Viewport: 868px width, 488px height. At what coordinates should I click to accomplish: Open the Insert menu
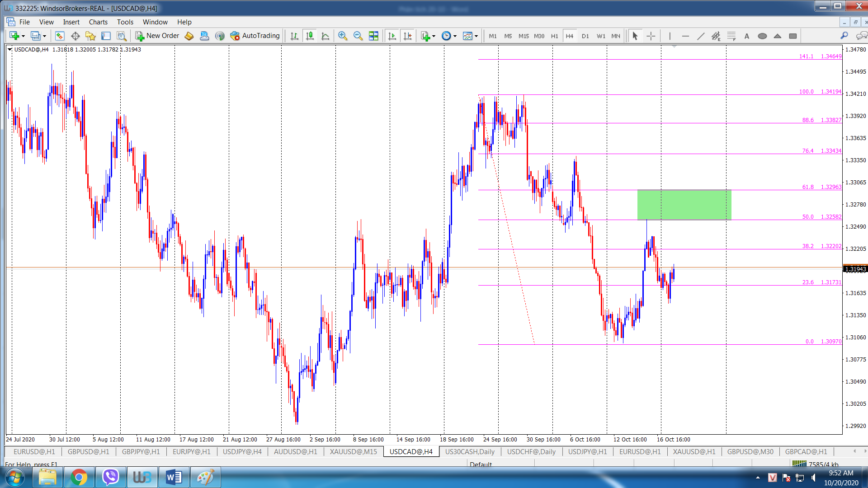coord(71,22)
